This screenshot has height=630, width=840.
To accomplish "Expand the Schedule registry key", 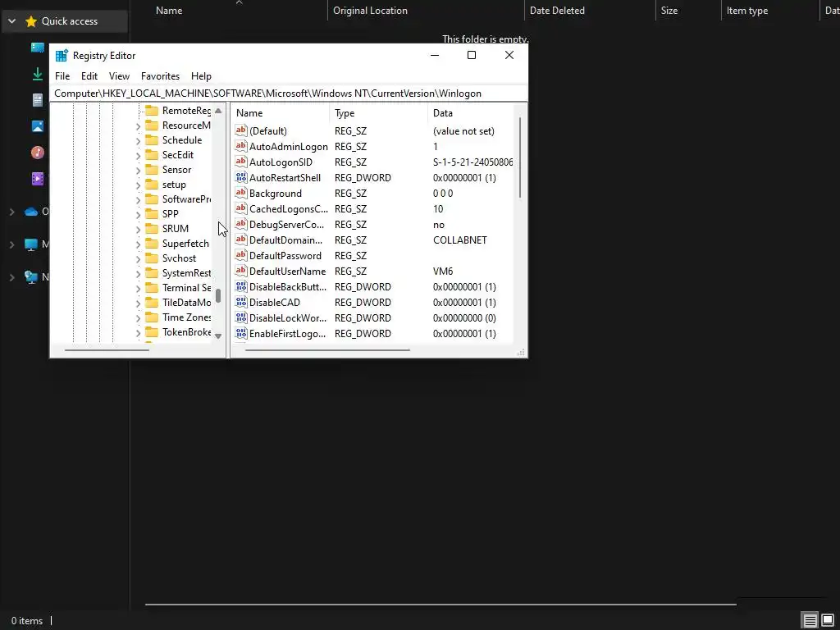I will coord(138,140).
